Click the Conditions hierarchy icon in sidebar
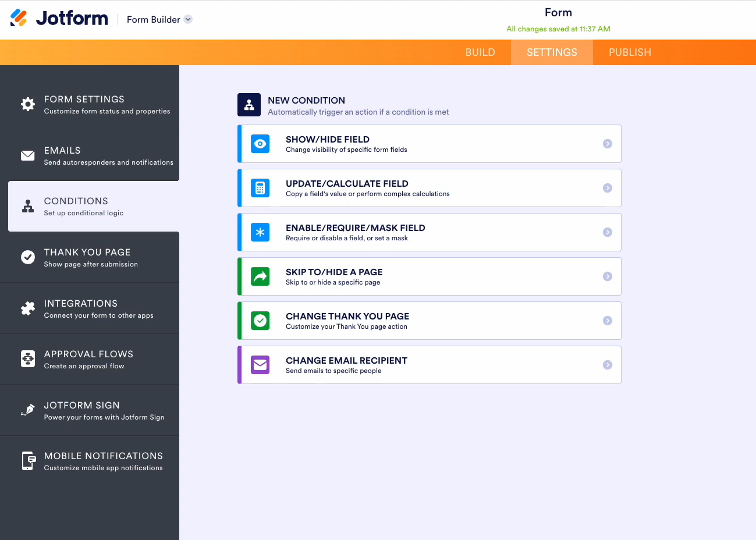This screenshot has width=756, height=540. [x=28, y=206]
